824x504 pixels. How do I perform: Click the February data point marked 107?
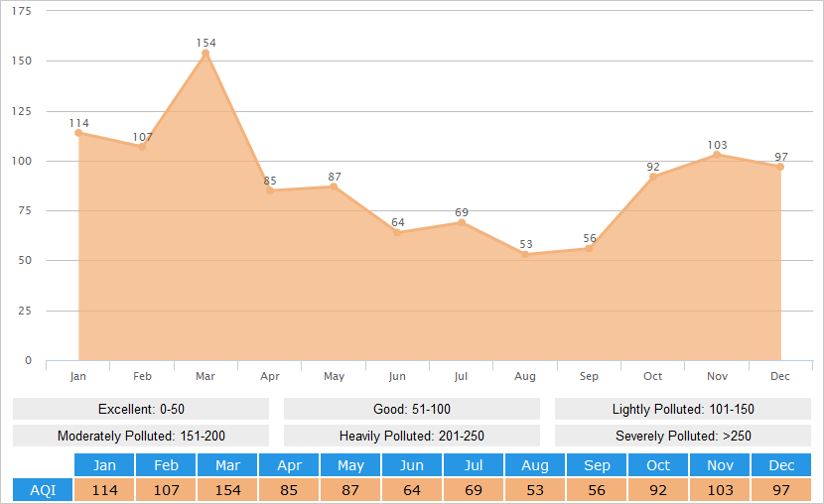click(x=142, y=147)
